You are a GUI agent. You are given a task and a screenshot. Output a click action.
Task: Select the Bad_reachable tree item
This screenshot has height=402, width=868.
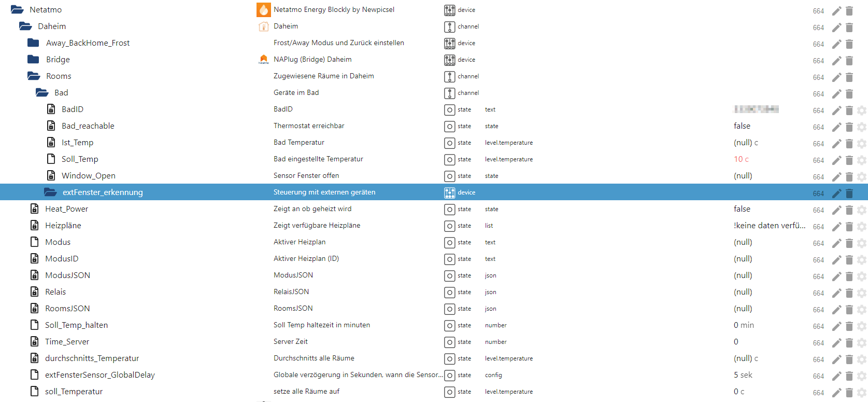coord(88,126)
